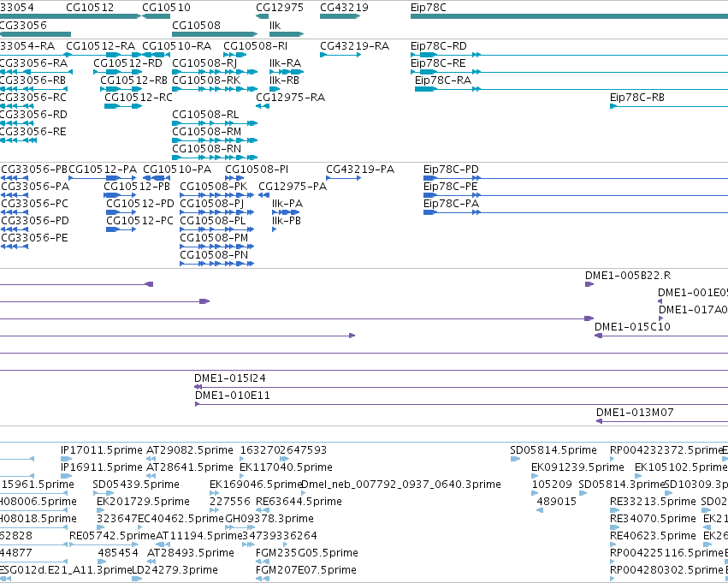Screen dimensions: 728x583
Task: Select feature 489015
Action: pos(557,503)
